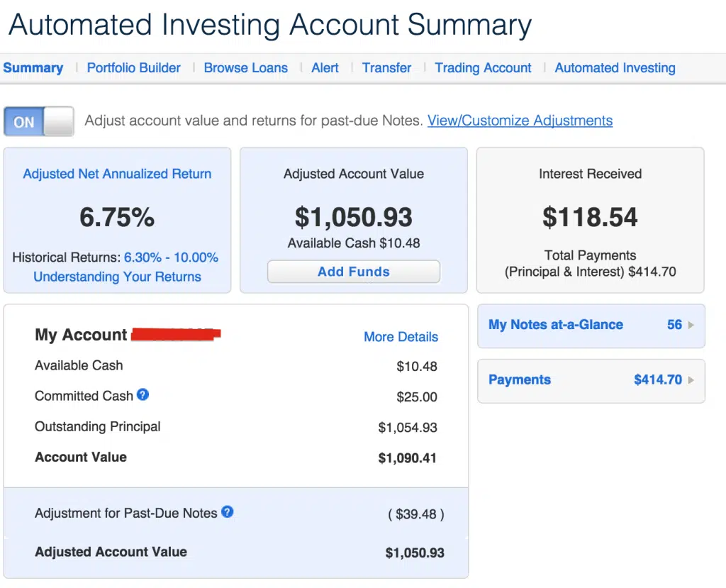Expand More Details for My Account
The height and width of the screenshot is (588, 726).
point(401,337)
